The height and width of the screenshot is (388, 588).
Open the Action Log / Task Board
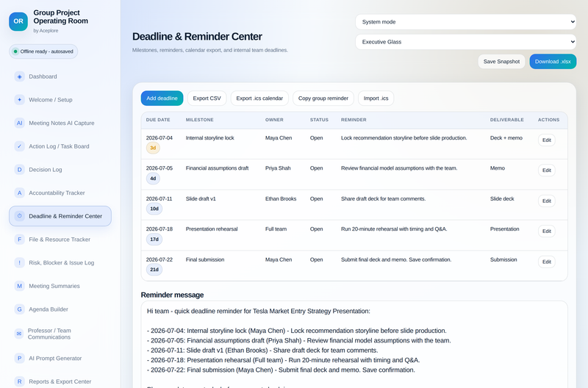click(x=60, y=146)
